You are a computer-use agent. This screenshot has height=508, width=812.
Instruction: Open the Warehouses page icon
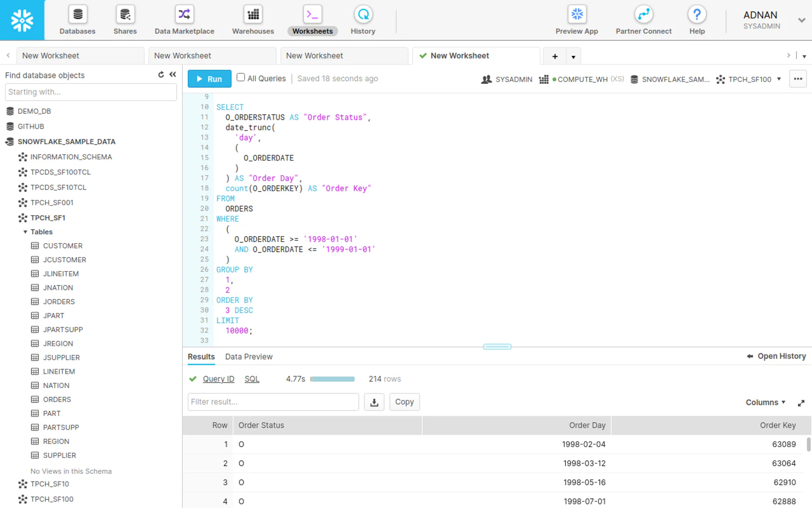pyautogui.click(x=253, y=14)
